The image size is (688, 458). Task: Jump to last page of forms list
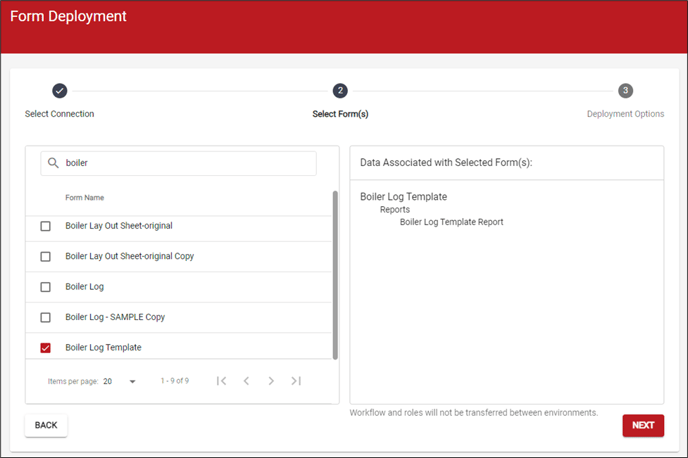[296, 381]
